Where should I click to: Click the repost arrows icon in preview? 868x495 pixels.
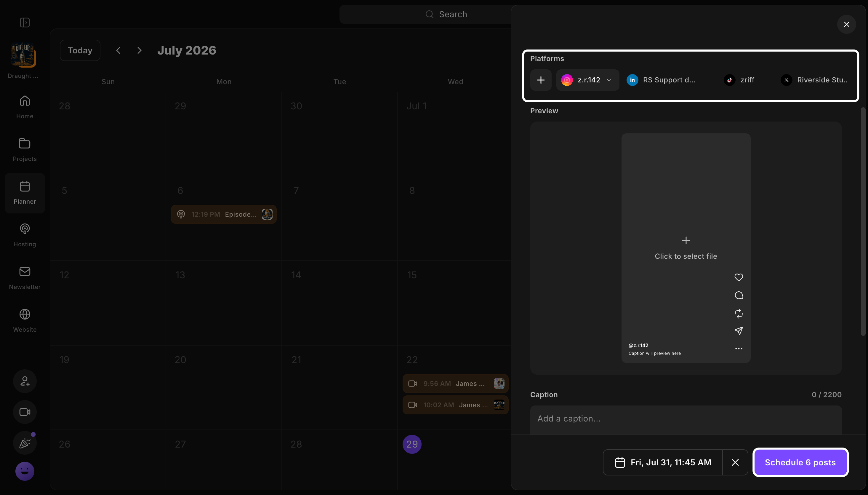pos(739,314)
